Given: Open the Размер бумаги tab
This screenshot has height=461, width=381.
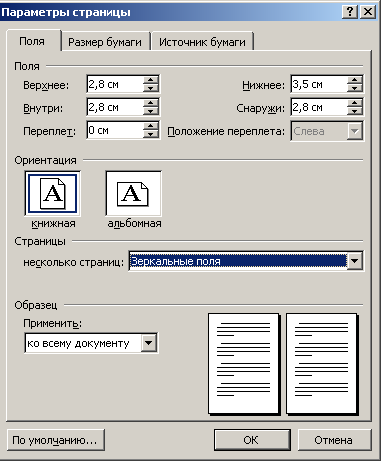Looking at the screenshot, I should pos(105,42).
